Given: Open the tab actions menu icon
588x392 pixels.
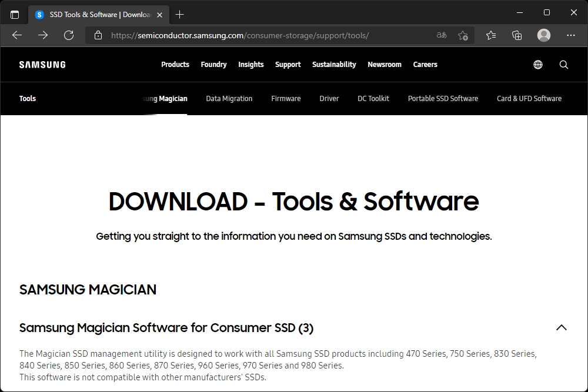Looking at the screenshot, I should 15,15.
